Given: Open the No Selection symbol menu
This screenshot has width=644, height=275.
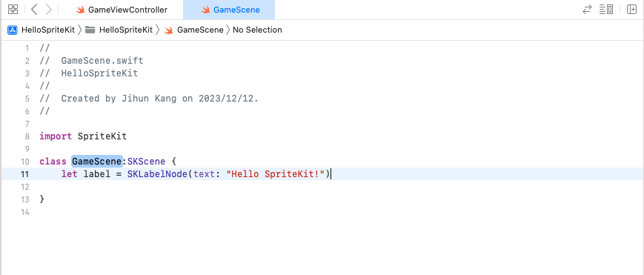Looking at the screenshot, I should pyautogui.click(x=257, y=30).
